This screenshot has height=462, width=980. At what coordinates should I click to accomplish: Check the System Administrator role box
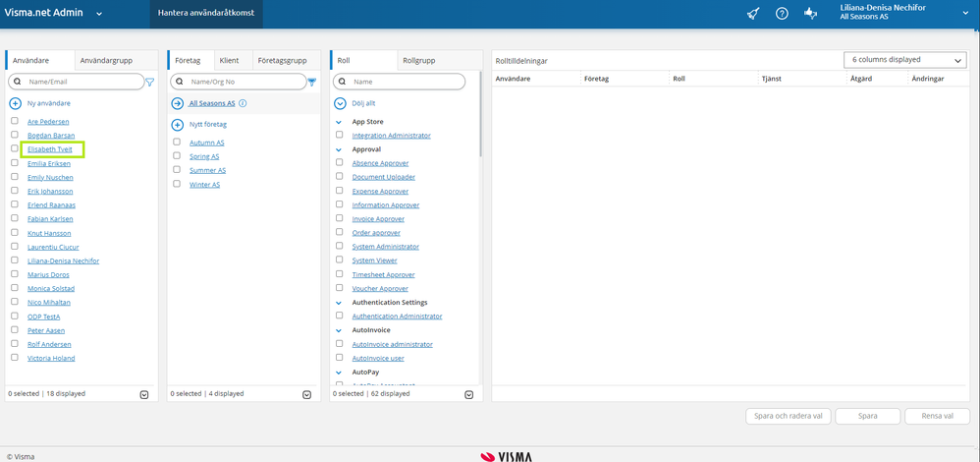pyautogui.click(x=340, y=246)
